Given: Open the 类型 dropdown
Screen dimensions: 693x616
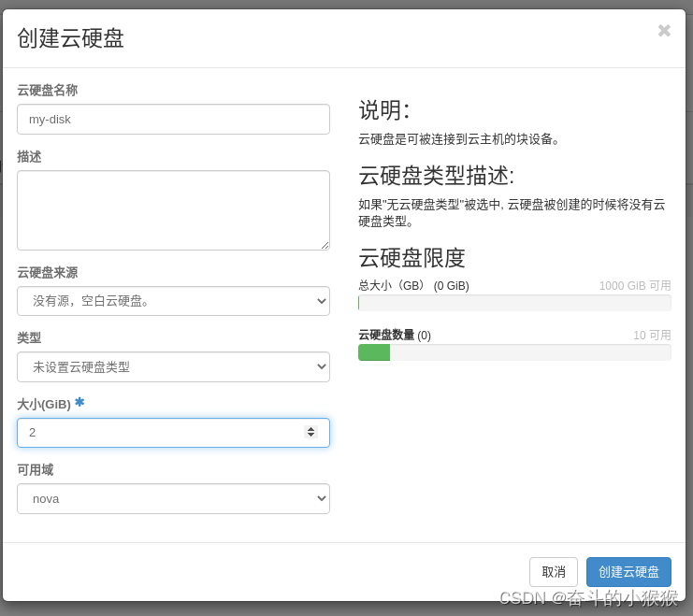Looking at the screenshot, I should (173, 366).
